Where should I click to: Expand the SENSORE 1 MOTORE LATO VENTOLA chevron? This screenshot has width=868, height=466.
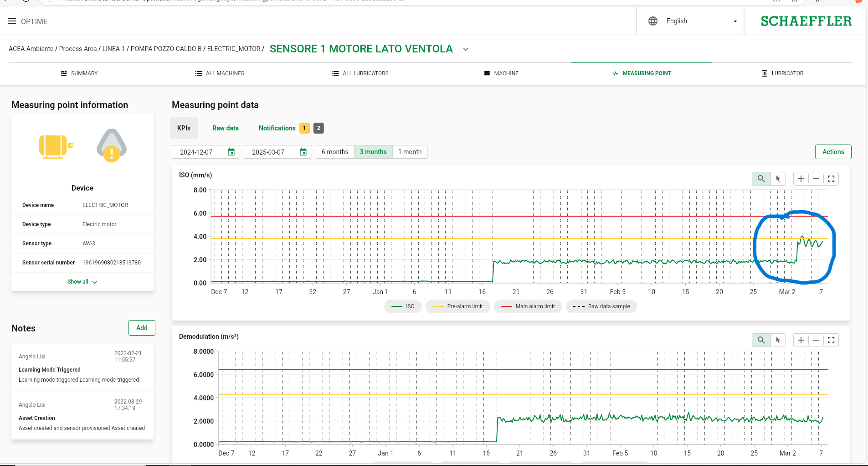[466, 49]
